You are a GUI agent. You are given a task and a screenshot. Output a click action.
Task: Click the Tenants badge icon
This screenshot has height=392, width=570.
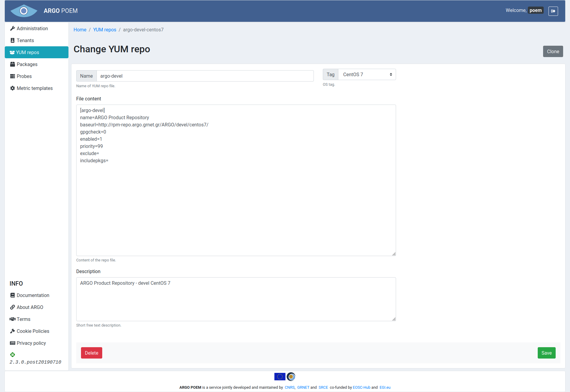click(13, 40)
